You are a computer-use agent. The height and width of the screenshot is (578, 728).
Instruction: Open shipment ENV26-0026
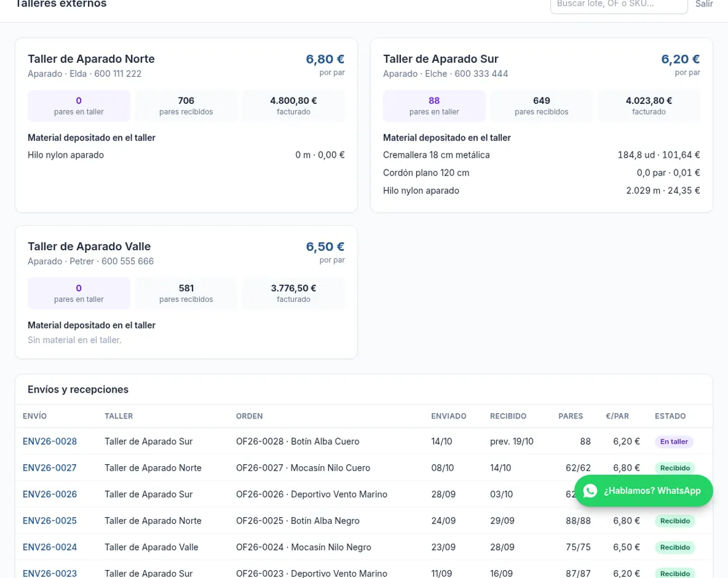tap(50, 495)
